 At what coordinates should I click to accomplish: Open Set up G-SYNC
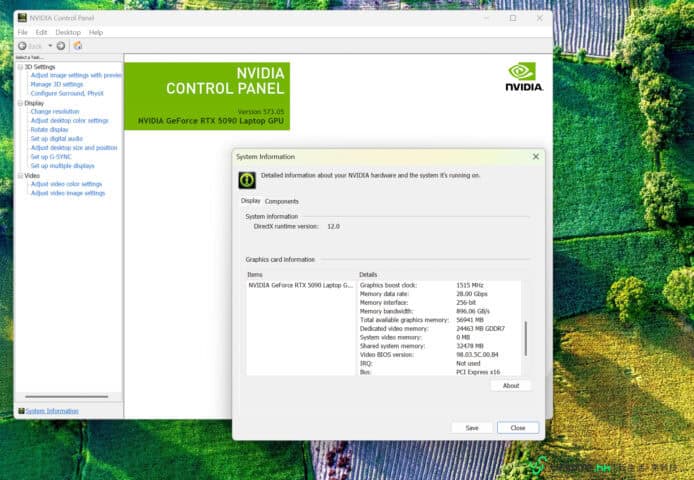[51, 157]
